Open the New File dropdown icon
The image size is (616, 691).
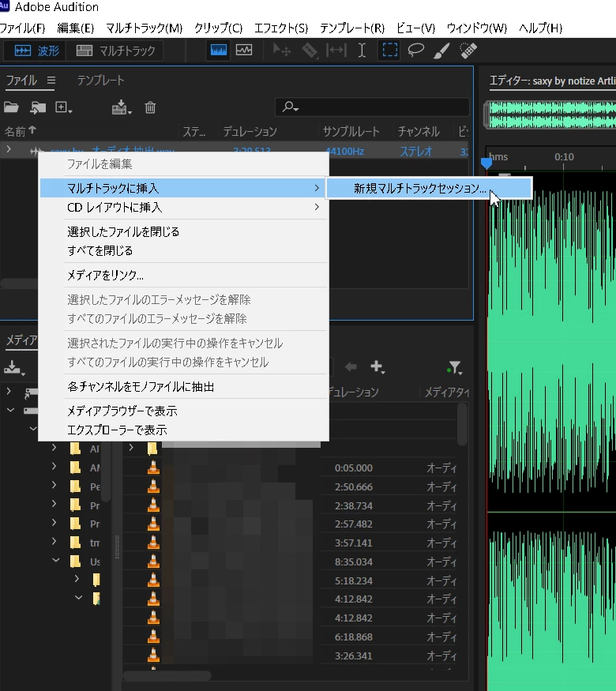[63, 107]
